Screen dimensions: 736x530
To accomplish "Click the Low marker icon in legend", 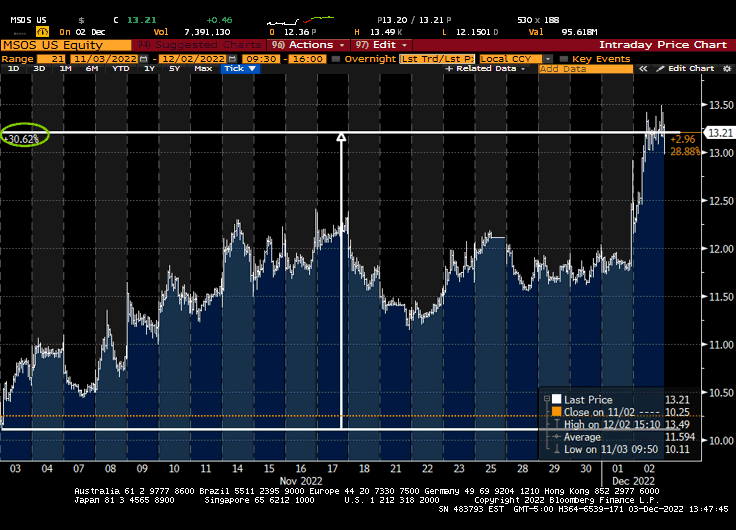I will coord(557,449).
